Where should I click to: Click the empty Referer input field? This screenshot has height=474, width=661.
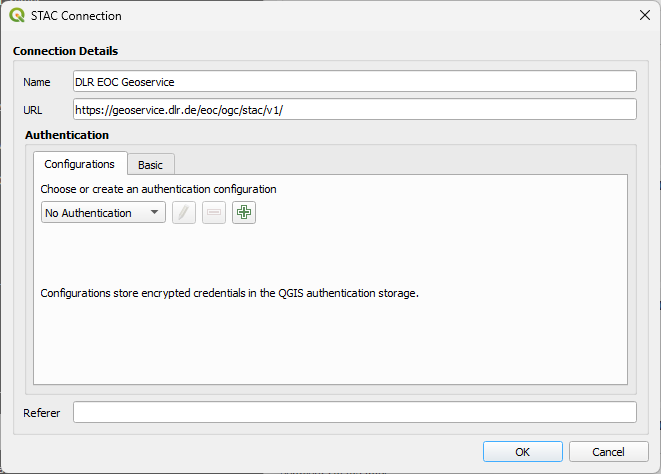[355, 412]
